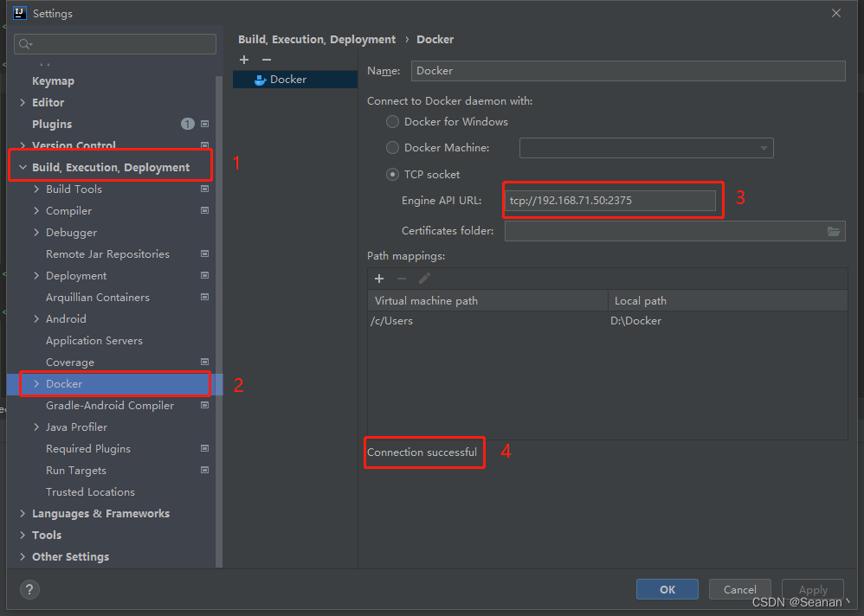Viewport: 864px width, 616px height.
Task: Expand the Debugger node
Action: (36, 233)
